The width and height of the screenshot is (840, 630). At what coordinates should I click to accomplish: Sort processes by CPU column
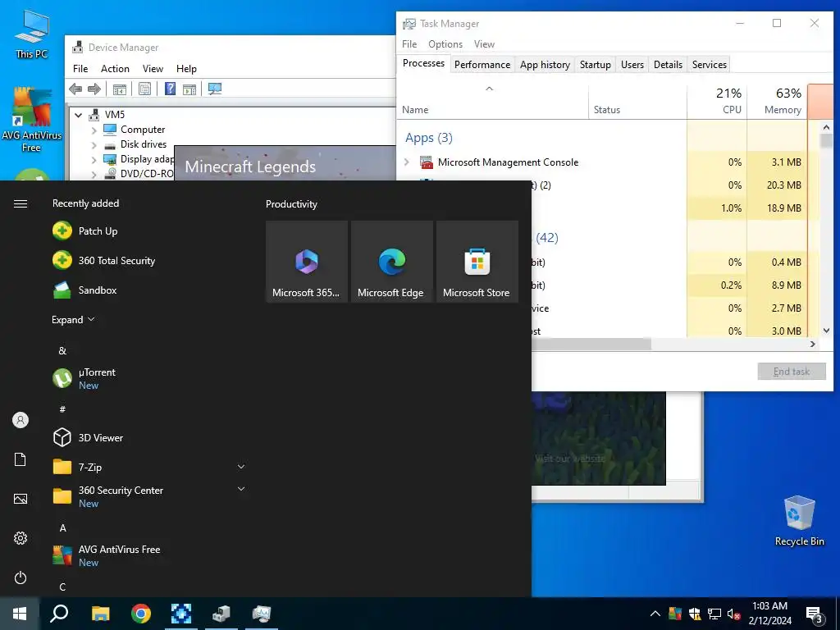[717, 101]
